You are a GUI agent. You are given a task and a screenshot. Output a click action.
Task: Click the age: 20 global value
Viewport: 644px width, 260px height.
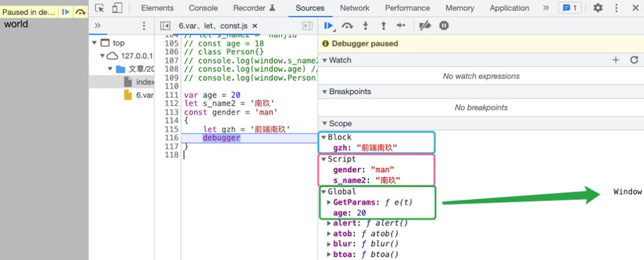pyautogui.click(x=361, y=213)
